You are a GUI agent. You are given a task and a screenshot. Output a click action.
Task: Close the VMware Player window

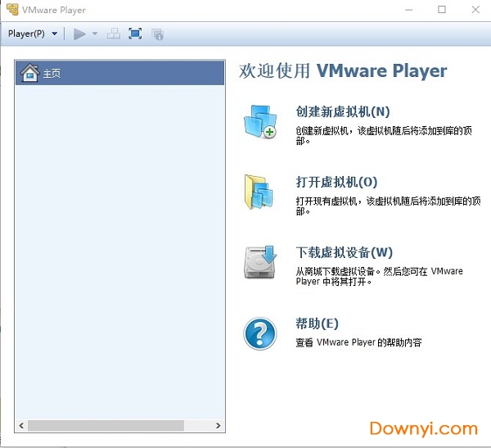[475, 10]
